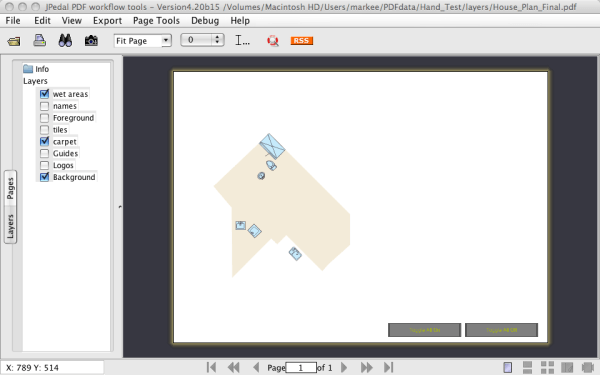Go to last page arrow icon
The height and width of the screenshot is (375, 600).
click(x=388, y=367)
